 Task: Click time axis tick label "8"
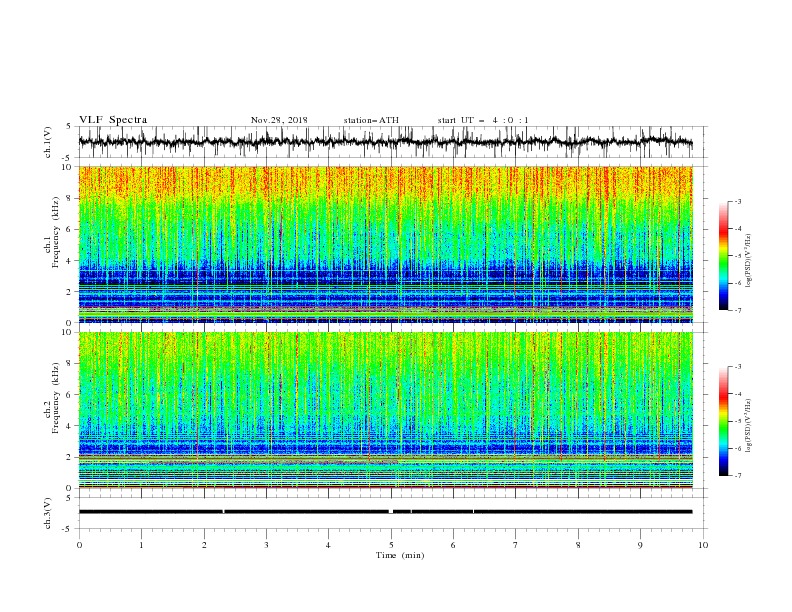point(578,545)
